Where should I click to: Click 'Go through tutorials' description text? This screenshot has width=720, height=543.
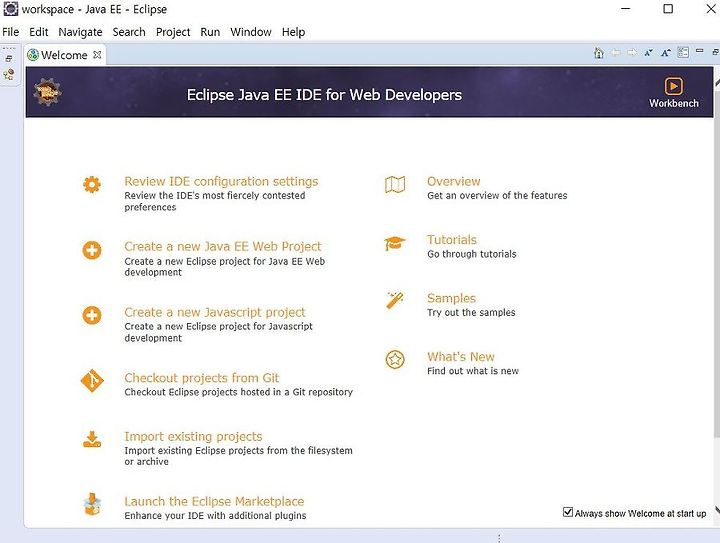tap(472, 254)
